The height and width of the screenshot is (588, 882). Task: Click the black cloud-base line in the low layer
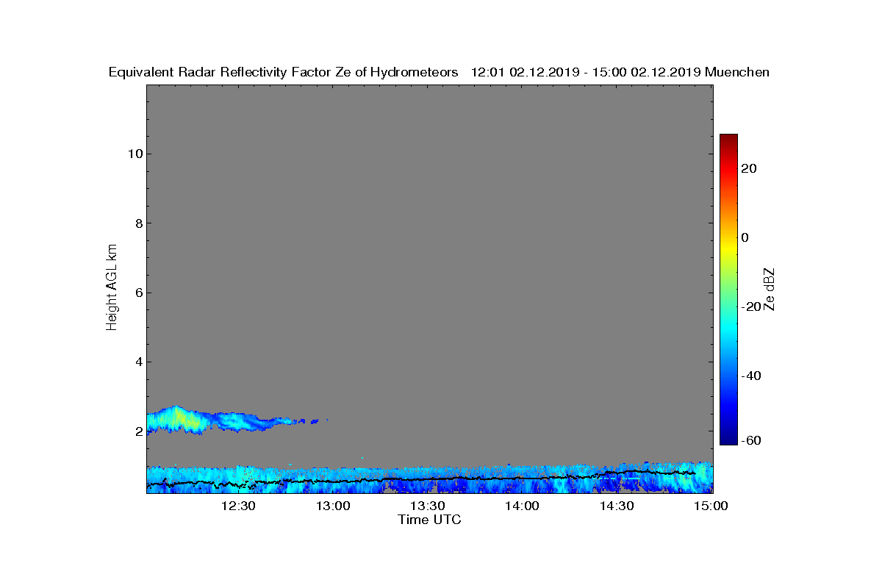point(423,479)
